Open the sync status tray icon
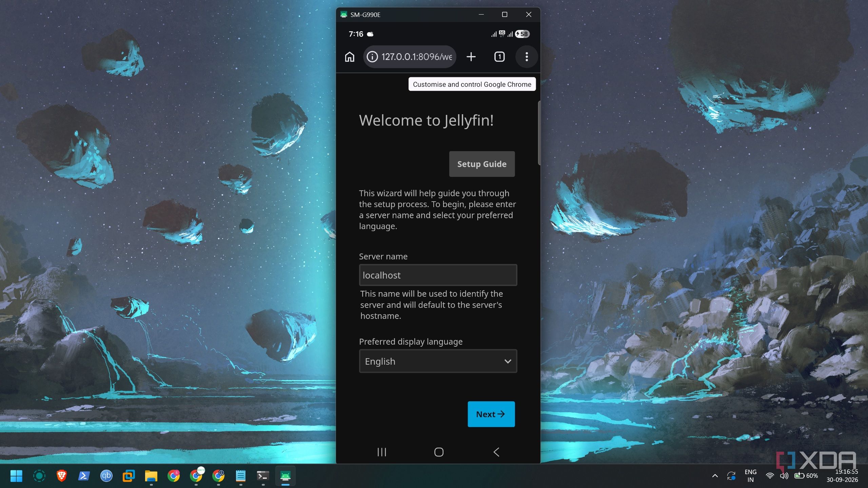This screenshot has width=868, height=488. [731, 476]
